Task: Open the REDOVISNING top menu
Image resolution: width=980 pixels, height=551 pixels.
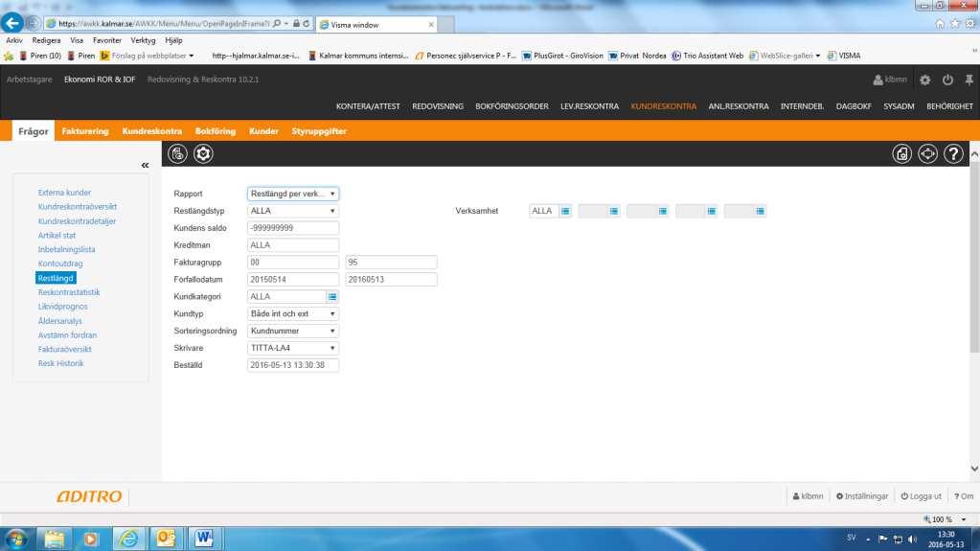Action: pos(438,106)
